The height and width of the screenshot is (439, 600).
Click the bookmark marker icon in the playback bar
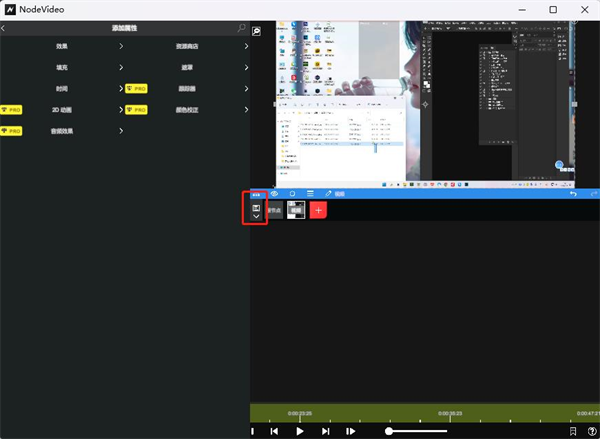pyautogui.click(x=573, y=431)
